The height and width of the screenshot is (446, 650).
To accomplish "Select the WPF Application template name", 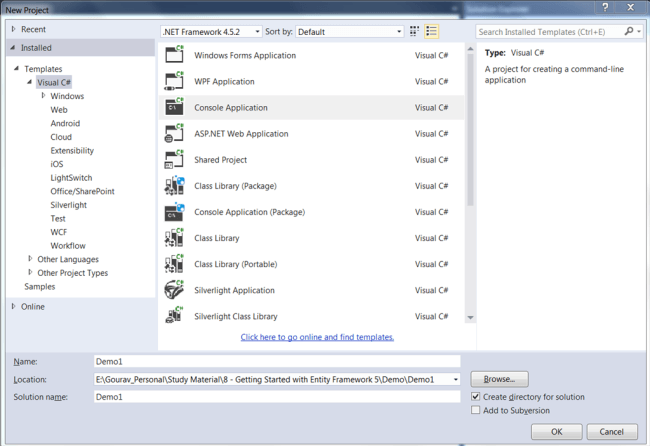I will point(224,82).
